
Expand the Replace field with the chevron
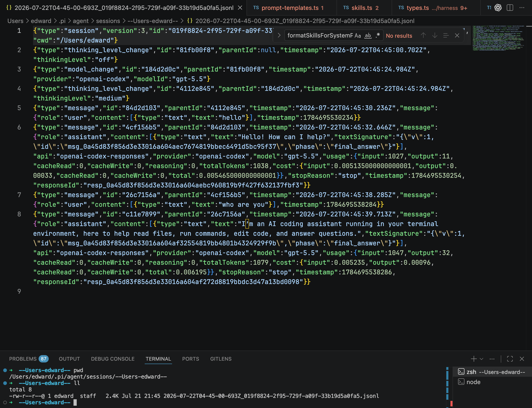pyautogui.click(x=279, y=35)
